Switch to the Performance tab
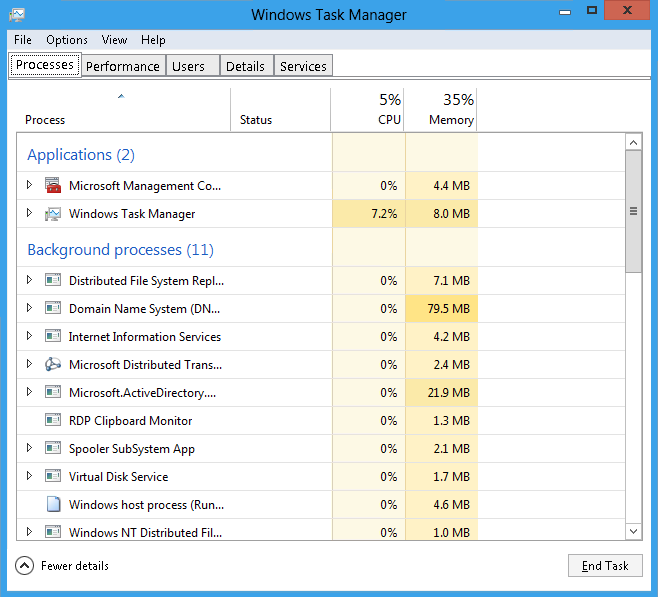The width and height of the screenshot is (658, 597). (x=123, y=66)
